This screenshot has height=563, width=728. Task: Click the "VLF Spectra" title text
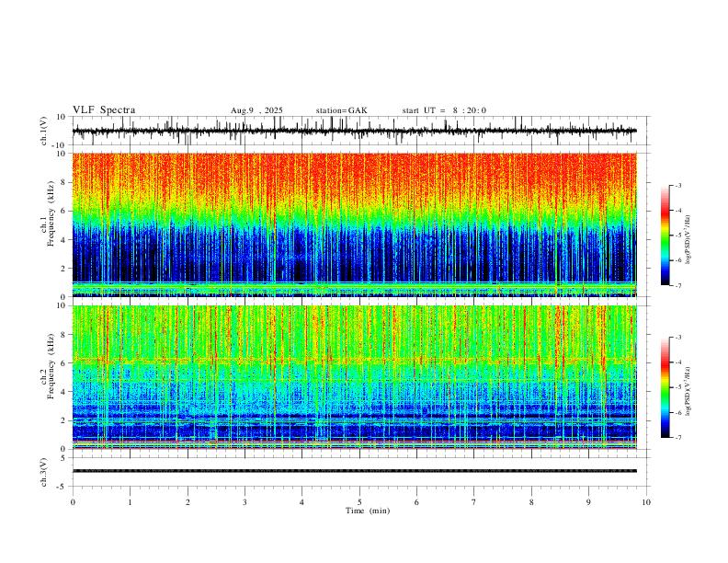pos(104,110)
